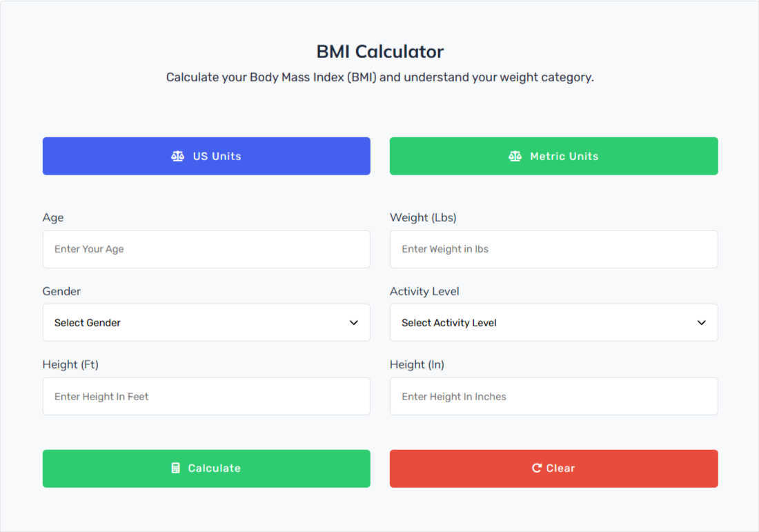759x532 pixels.
Task: Click the calculator icon on Calculate button
Action: point(176,468)
